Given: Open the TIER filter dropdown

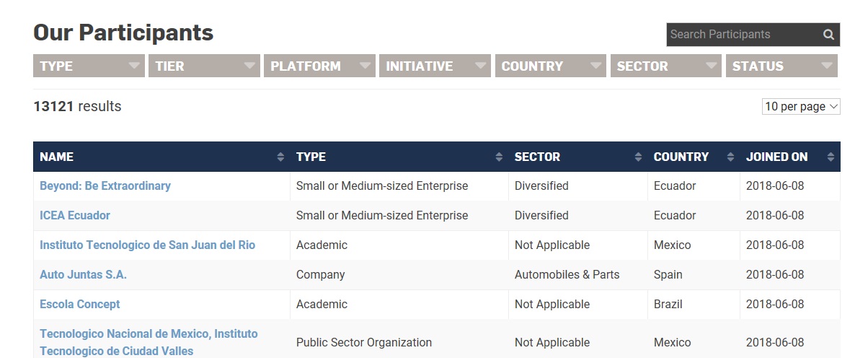Looking at the screenshot, I should click(x=204, y=66).
